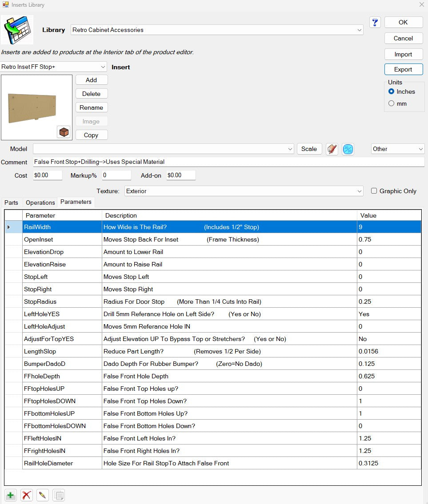Click the brown 3D cube icon
Viewport: 428px width, 504px height.
pos(64,132)
